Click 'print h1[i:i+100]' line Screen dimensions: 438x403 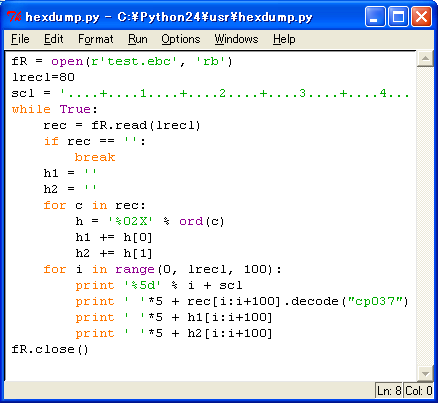(x=174, y=317)
